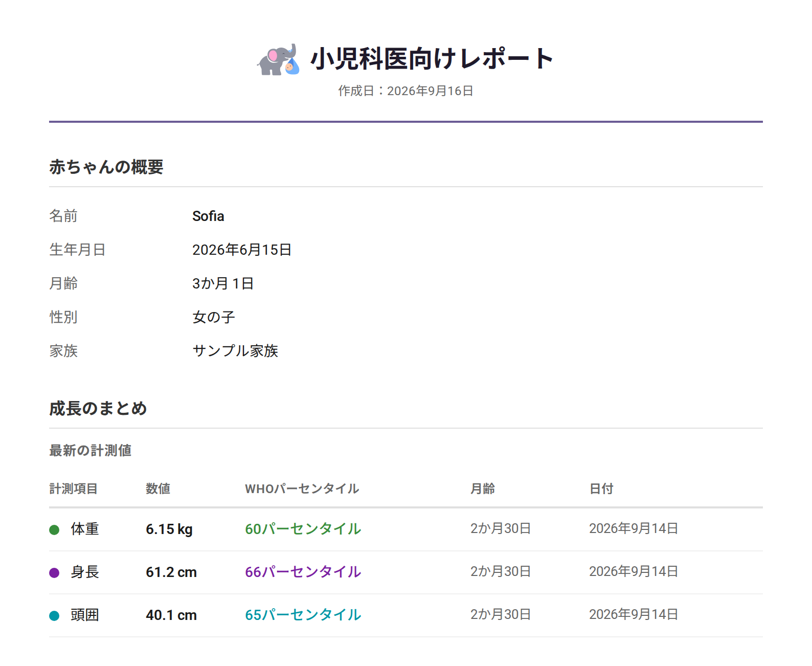The image size is (812, 666).
Task: Select the height value 61.2 cm
Action: click(171, 572)
